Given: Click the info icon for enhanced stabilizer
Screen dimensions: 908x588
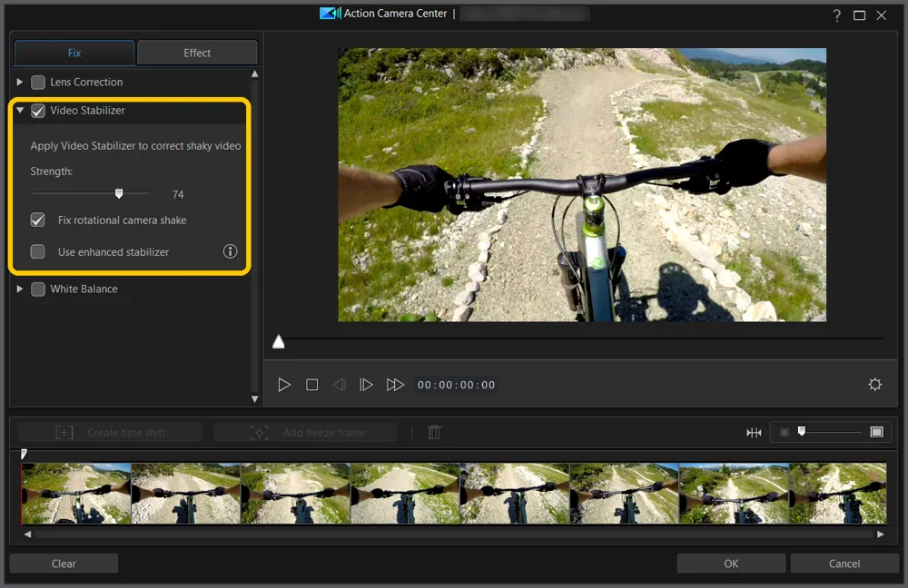Looking at the screenshot, I should 230,251.
